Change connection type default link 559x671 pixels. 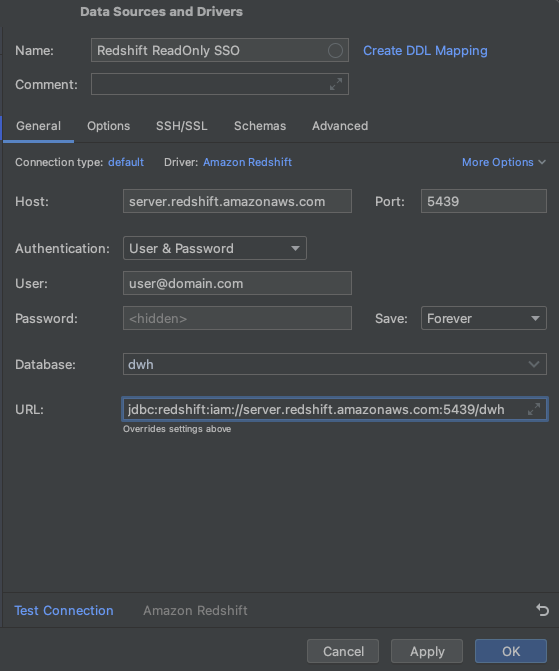126,162
